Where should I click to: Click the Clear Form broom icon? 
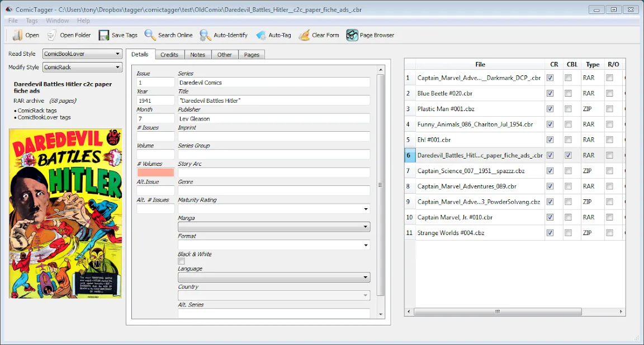point(304,35)
